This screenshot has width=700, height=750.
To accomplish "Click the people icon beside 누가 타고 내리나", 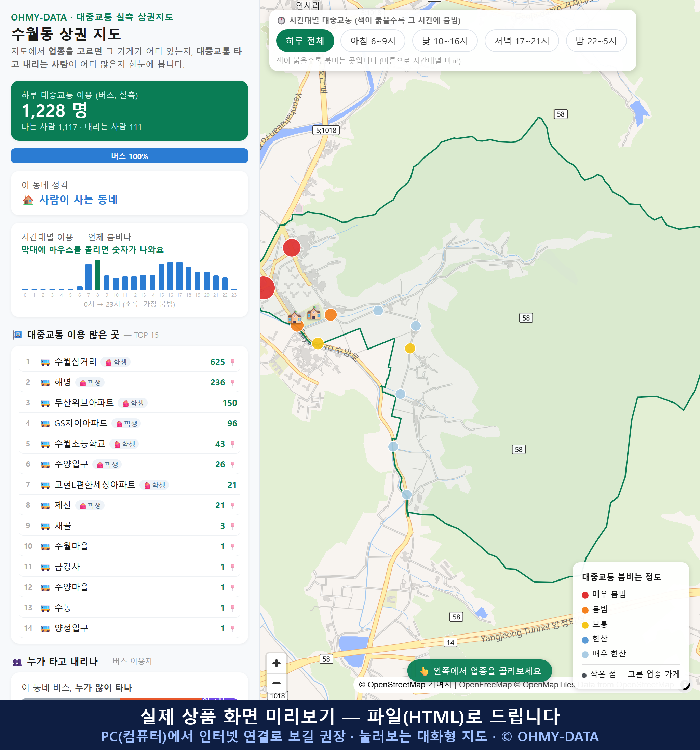I will click(x=17, y=662).
